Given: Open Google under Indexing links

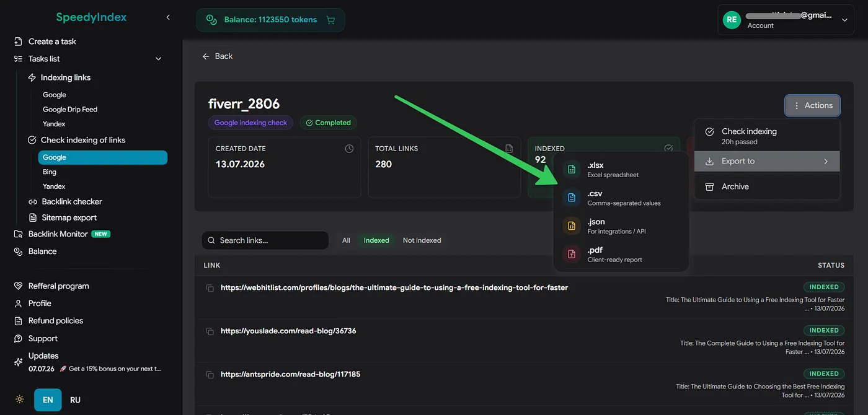Looking at the screenshot, I should pos(55,95).
